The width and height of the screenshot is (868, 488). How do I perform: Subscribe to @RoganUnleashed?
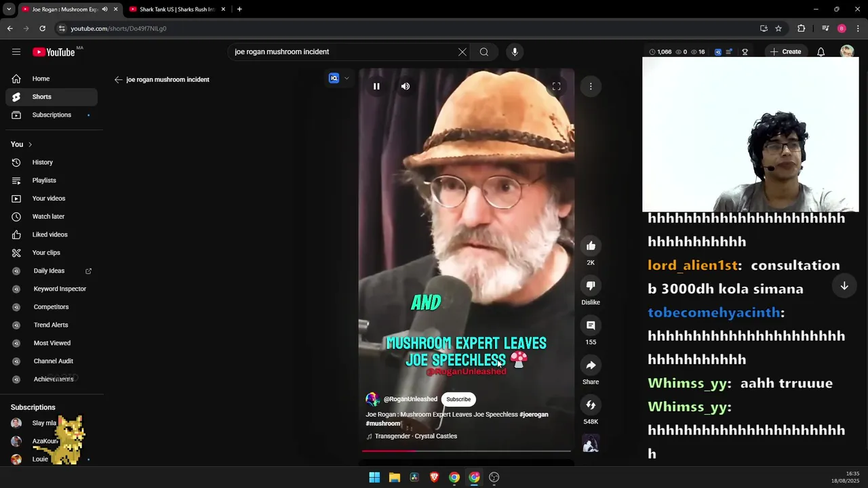[458, 399]
